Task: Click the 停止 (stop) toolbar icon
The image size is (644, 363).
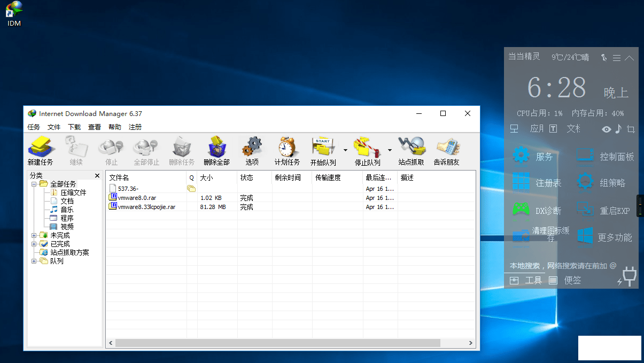Action: 111,151
